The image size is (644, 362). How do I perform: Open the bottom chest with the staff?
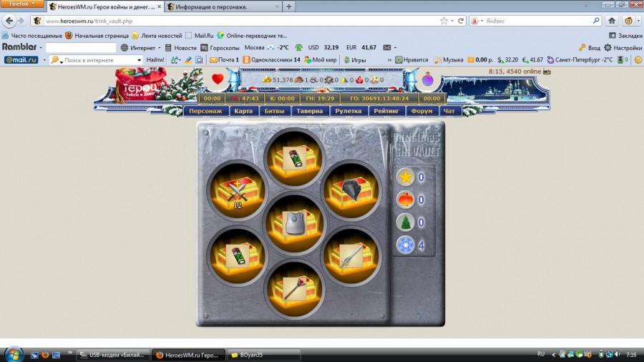coord(293,289)
